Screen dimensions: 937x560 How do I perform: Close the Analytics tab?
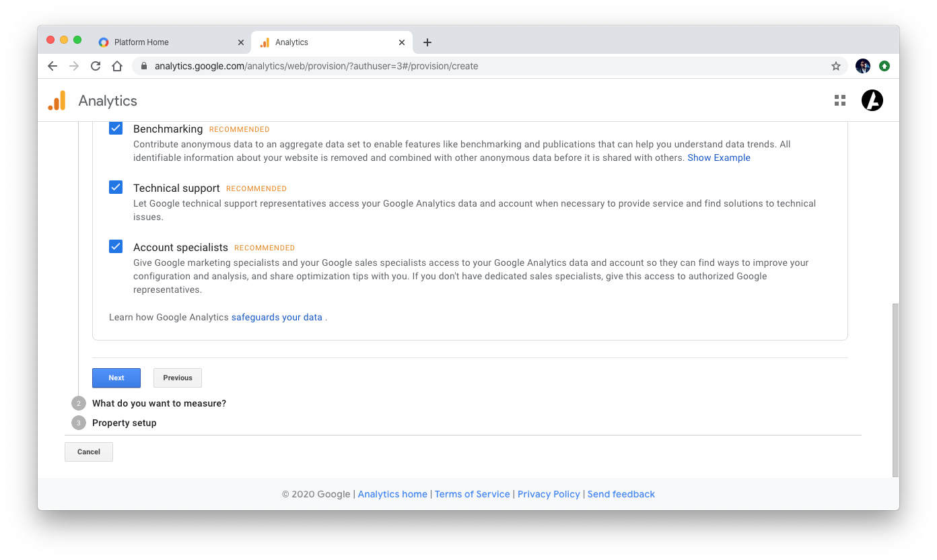(x=402, y=42)
